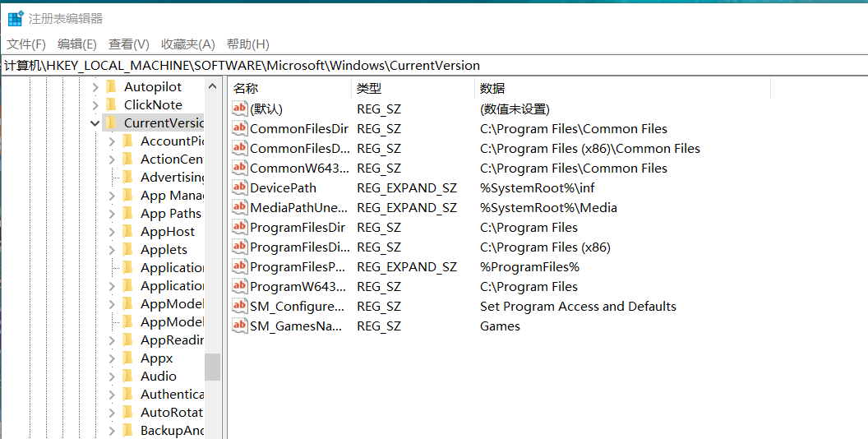The height and width of the screenshot is (439, 868).
Task: Click REG_EXPAND_SZ type of DevicePath row
Action: [x=407, y=187]
